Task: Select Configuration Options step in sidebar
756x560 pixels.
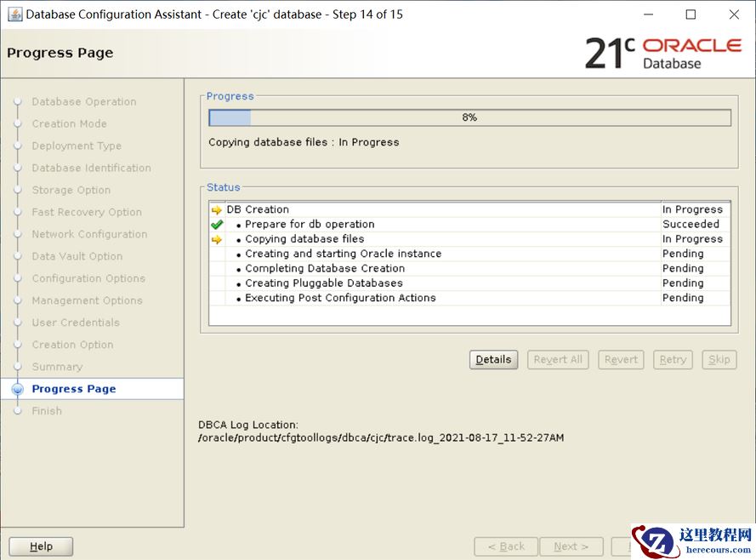Action: [x=88, y=279]
